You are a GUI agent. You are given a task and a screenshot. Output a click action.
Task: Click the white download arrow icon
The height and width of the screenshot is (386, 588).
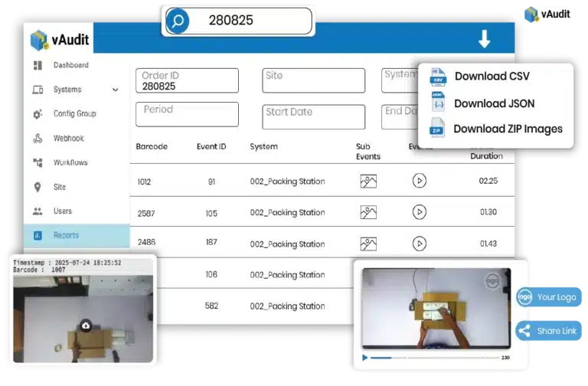pyautogui.click(x=484, y=38)
